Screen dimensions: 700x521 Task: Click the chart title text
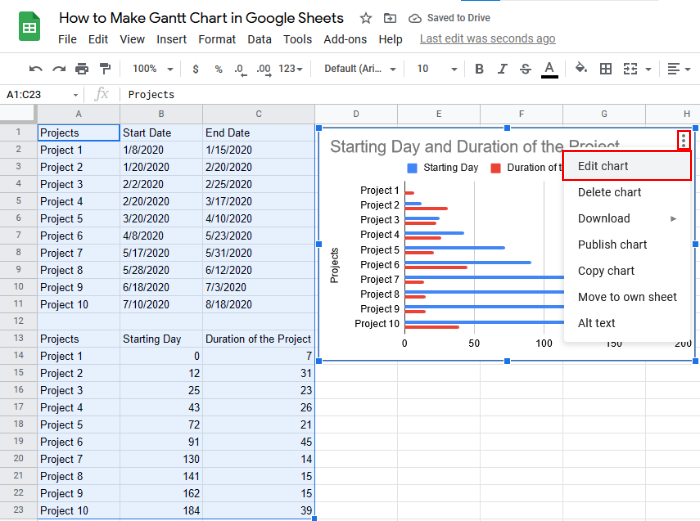pos(475,146)
